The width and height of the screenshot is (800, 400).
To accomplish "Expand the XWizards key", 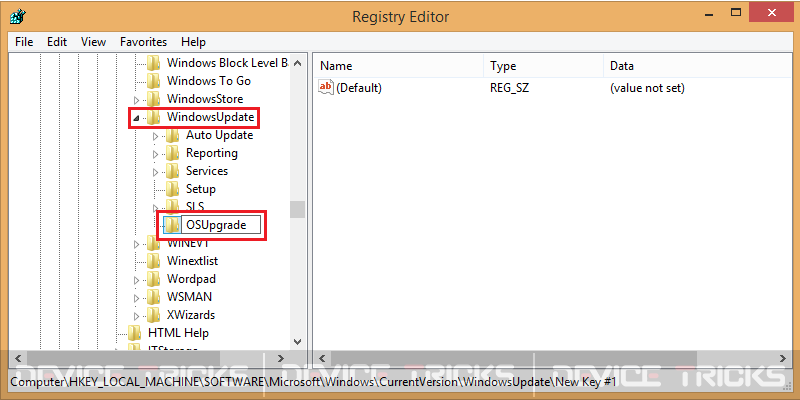I will click(136, 316).
